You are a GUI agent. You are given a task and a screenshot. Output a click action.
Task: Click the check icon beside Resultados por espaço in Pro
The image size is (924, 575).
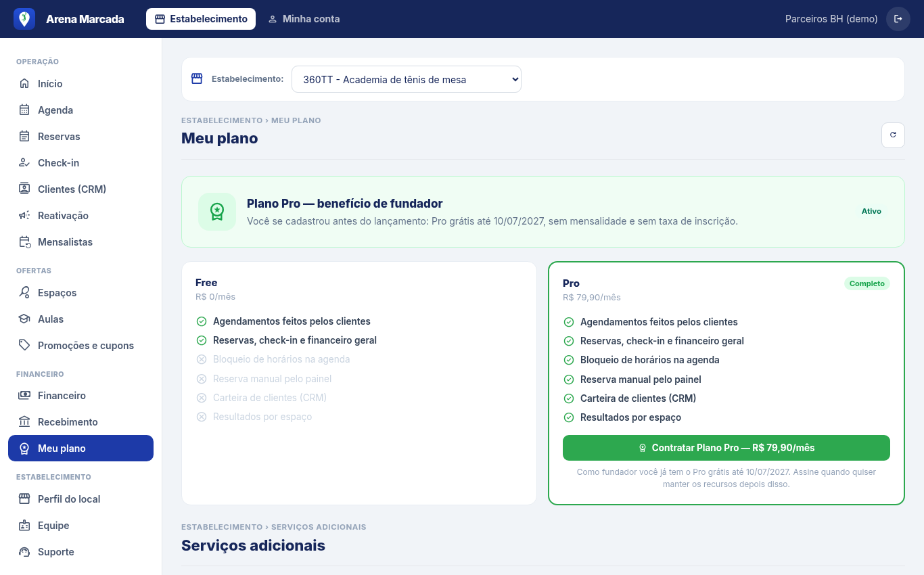pyautogui.click(x=569, y=417)
